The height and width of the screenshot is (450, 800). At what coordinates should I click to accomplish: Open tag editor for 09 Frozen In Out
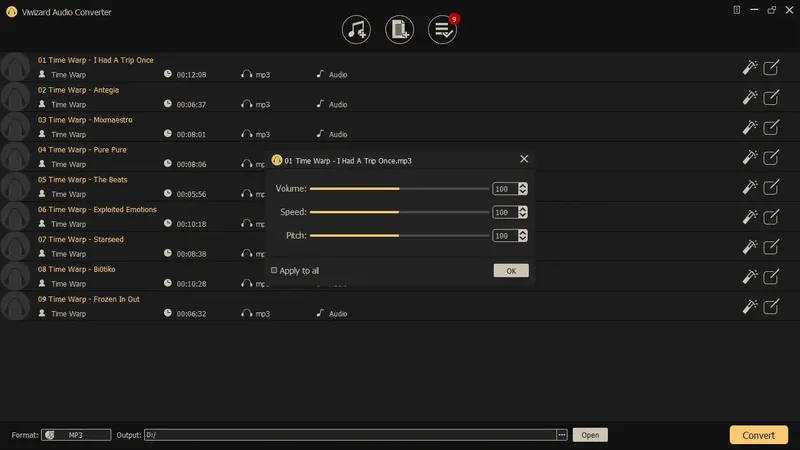pos(771,306)
